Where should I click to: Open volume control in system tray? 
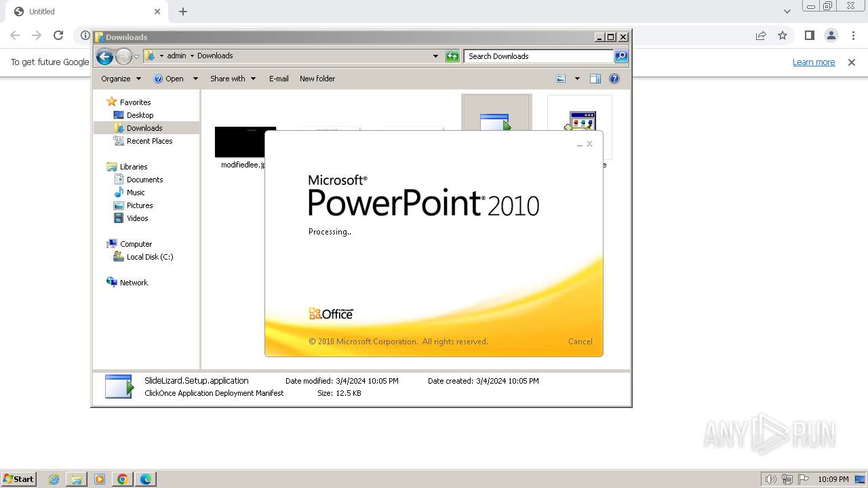(x=770, y=479)
